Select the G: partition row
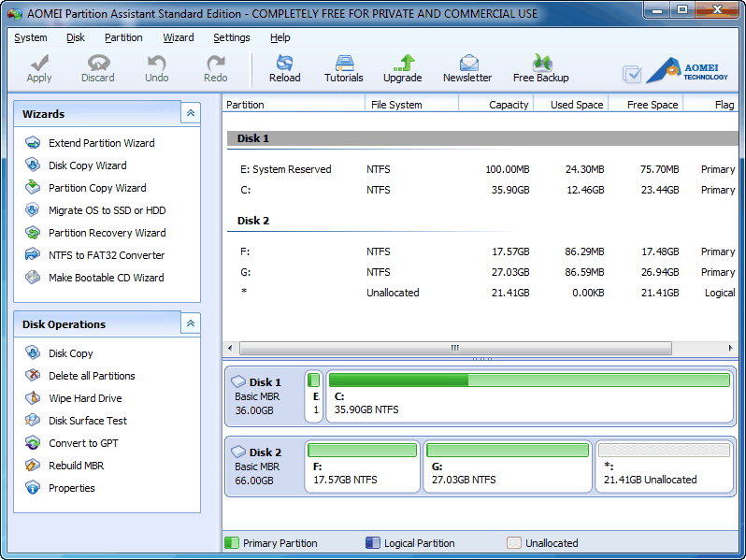The width and height of the screenshot is (746, 560). pos(482,272)
